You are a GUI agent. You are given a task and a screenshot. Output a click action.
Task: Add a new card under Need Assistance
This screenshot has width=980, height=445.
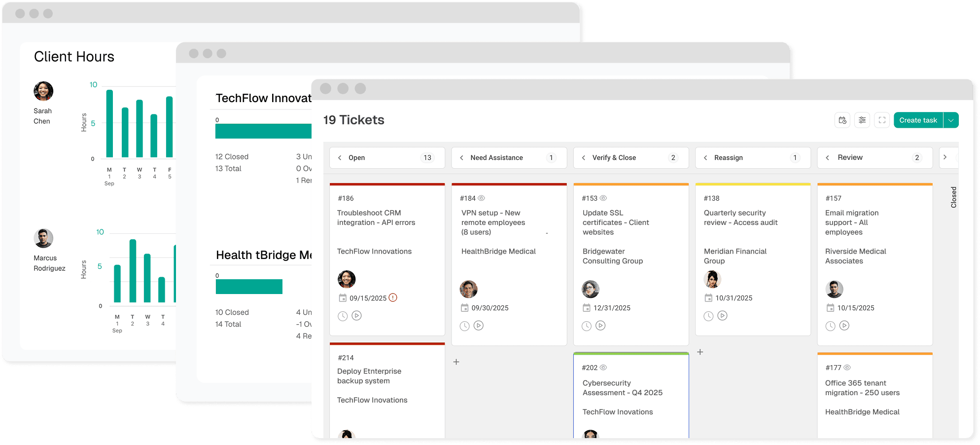point(456,362)
